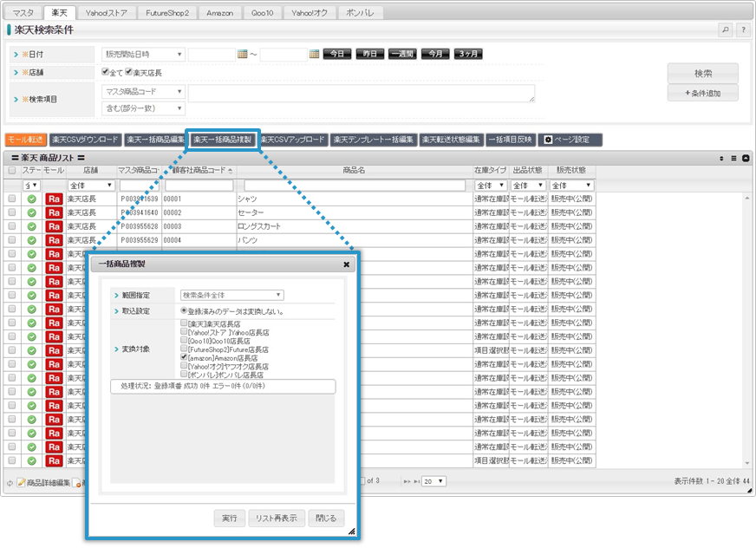
Task: Switch to the Qoo10 tab
Action: coord(263,13)
